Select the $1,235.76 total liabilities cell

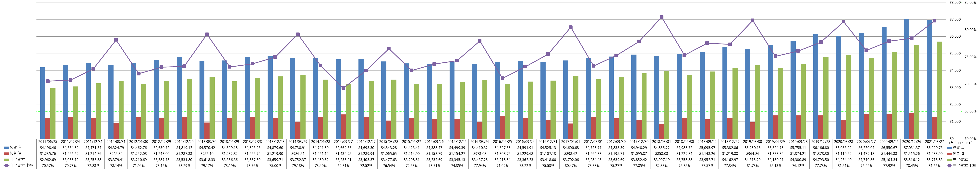48,153
